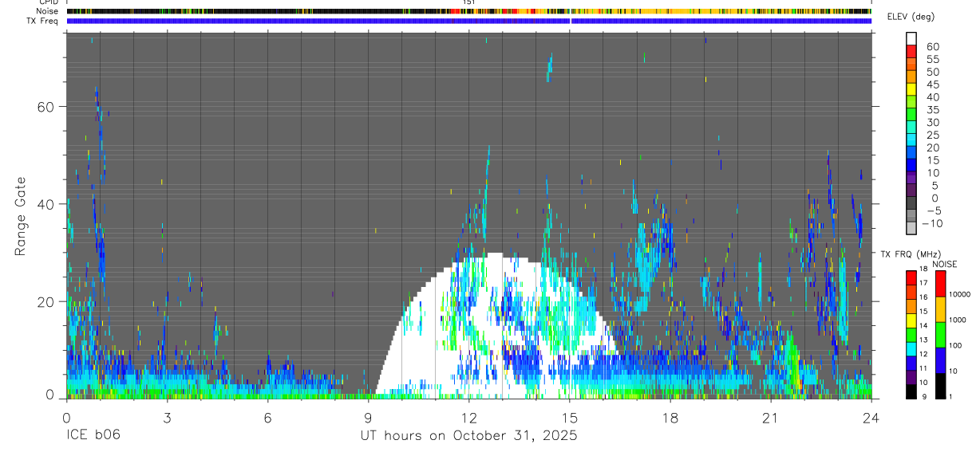The image size is (980, 452).
Task: Select the yellow segment of the TX FRQ color bar
Action: point(911,320)
